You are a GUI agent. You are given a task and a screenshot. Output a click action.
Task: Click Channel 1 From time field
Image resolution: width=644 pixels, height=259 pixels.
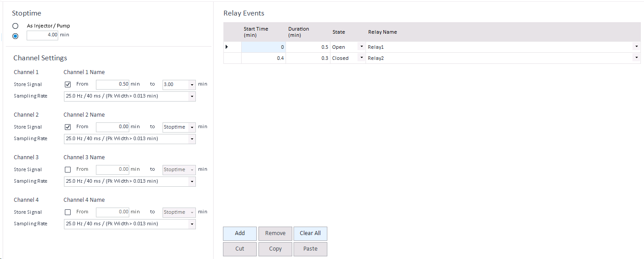(113, 84)
